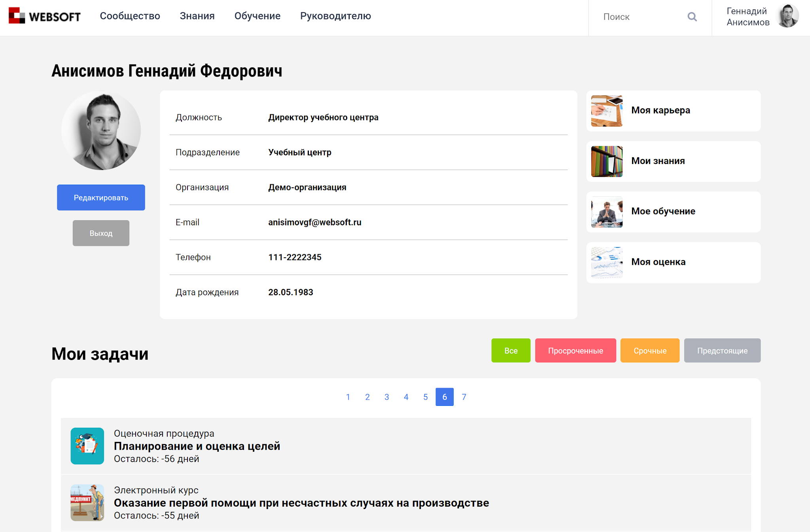
Task: Filter tasks by Срочные
Action: 649,351
